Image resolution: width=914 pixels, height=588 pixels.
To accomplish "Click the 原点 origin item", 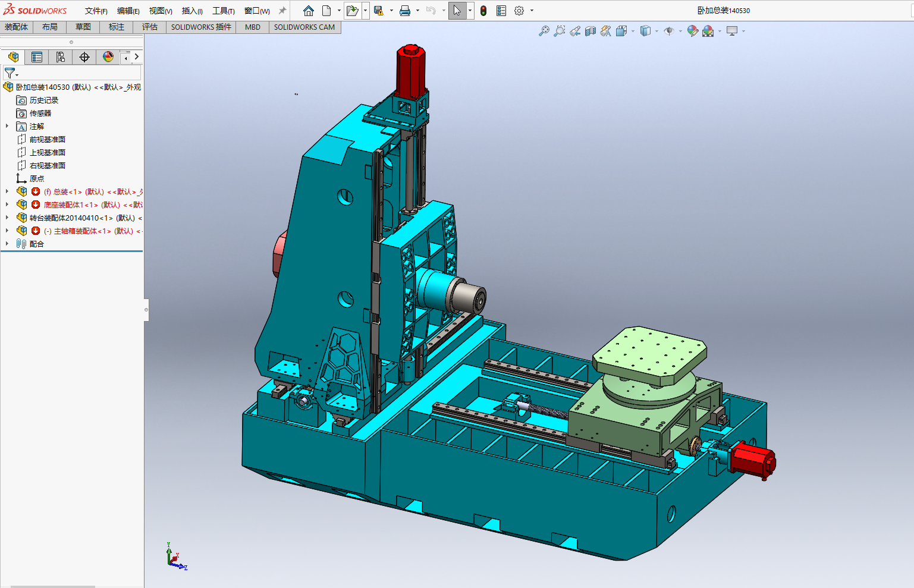I will 37,178.
